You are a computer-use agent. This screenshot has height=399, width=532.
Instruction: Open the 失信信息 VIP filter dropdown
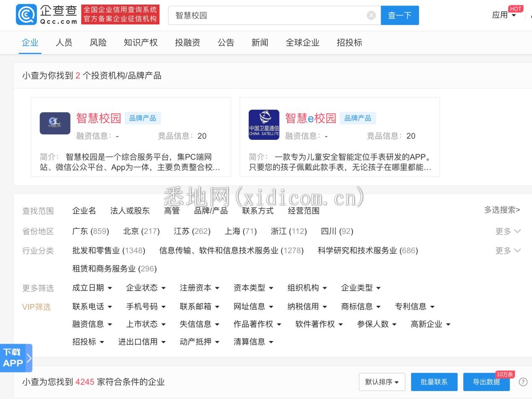pos(200,324)
